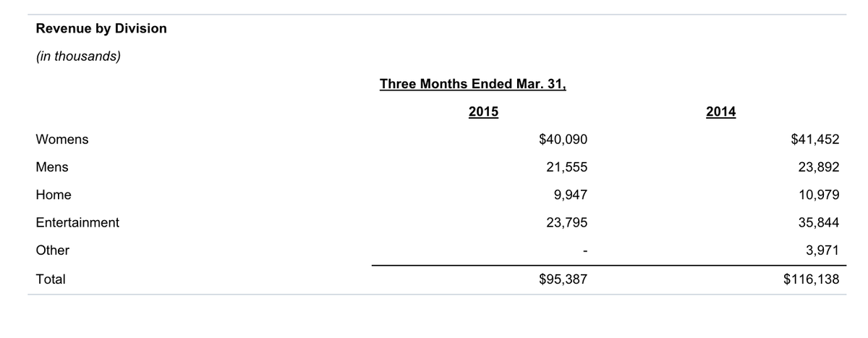
Task: Click the 3,971 Other 2014 value
Action: (x=822, y=250)
